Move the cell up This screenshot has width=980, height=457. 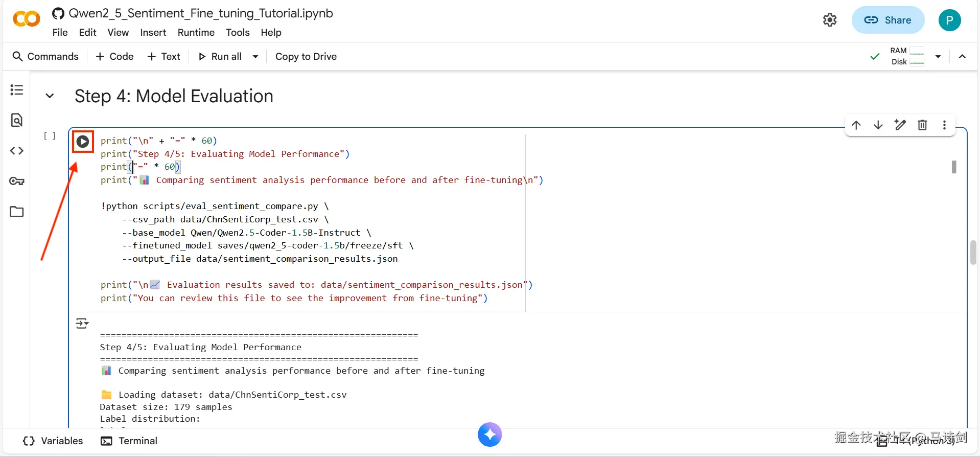(856, 125)
